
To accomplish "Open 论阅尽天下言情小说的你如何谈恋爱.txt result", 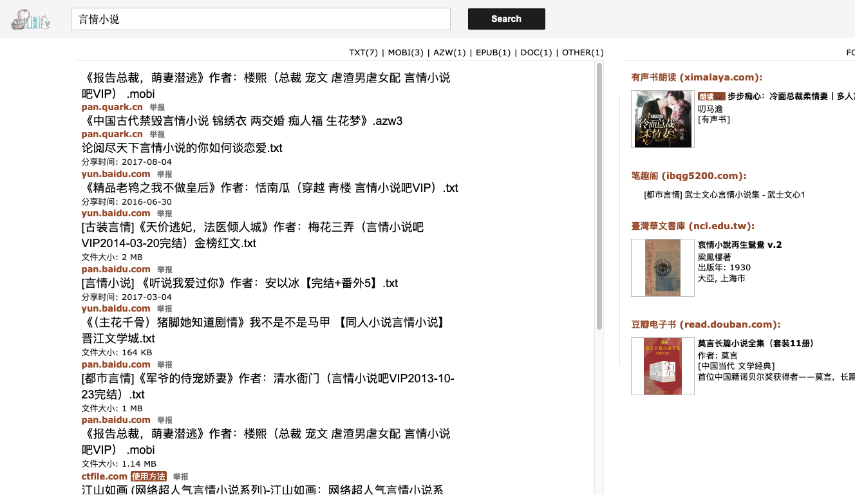I will (182, 148).
